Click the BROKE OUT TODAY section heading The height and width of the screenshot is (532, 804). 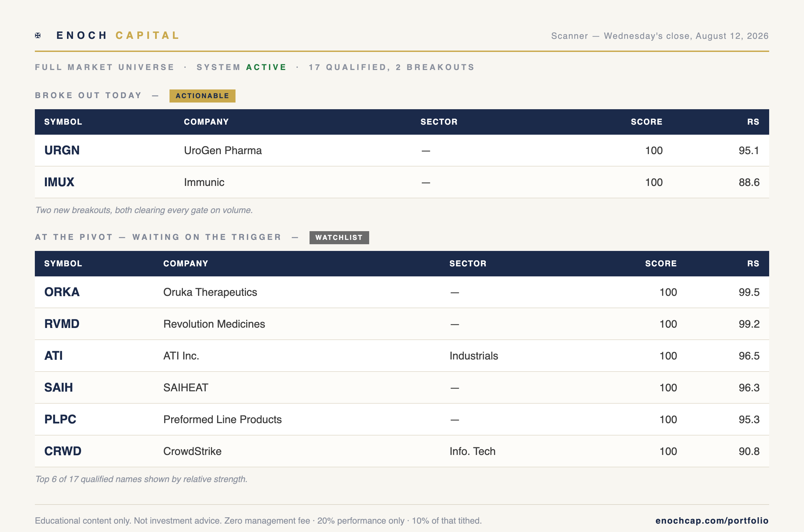(88, 95)
